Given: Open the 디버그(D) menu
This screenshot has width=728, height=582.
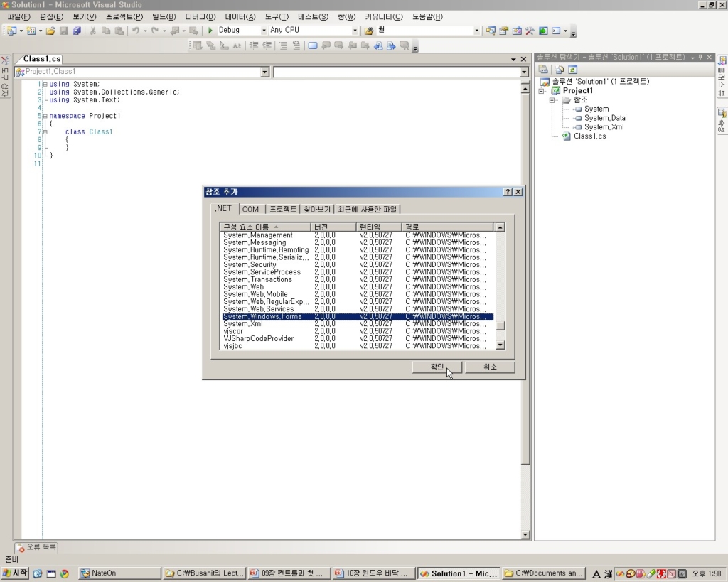Looking at the screenshot, I should [x=200, y=17].
